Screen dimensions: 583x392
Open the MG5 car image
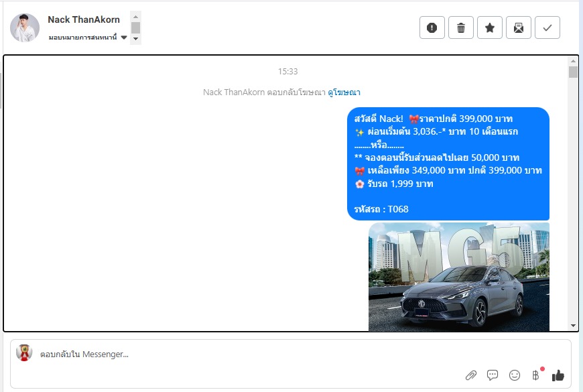click(459, 277)
